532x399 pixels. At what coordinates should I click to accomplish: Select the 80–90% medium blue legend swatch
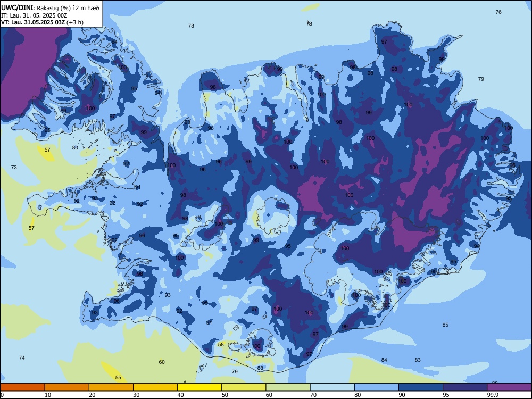tap(377, 387)
